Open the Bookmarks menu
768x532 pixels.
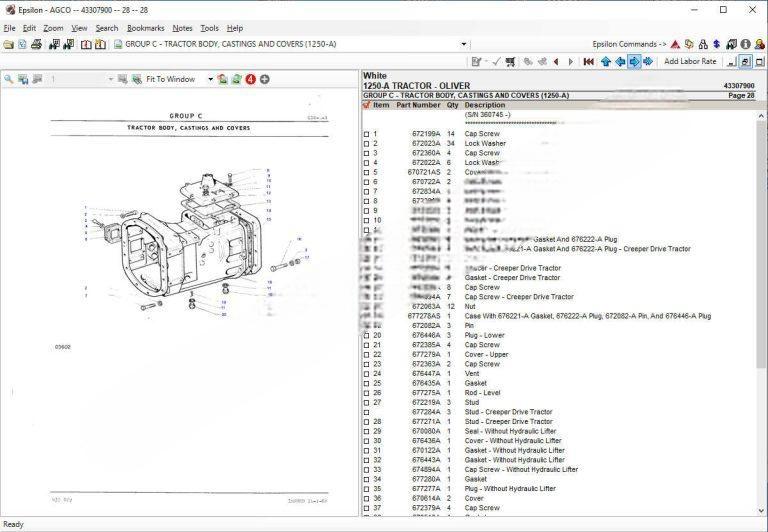tap(145, 28)
